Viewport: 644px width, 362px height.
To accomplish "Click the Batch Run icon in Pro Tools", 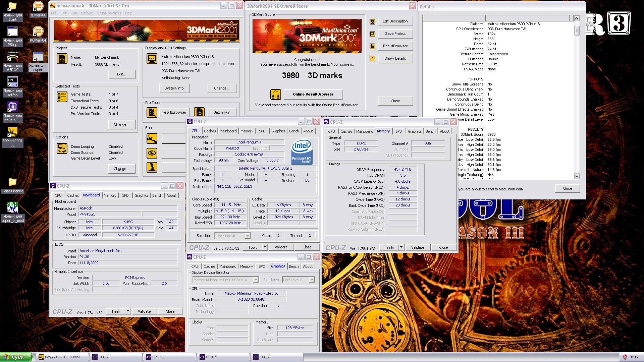I will point(199,112).
